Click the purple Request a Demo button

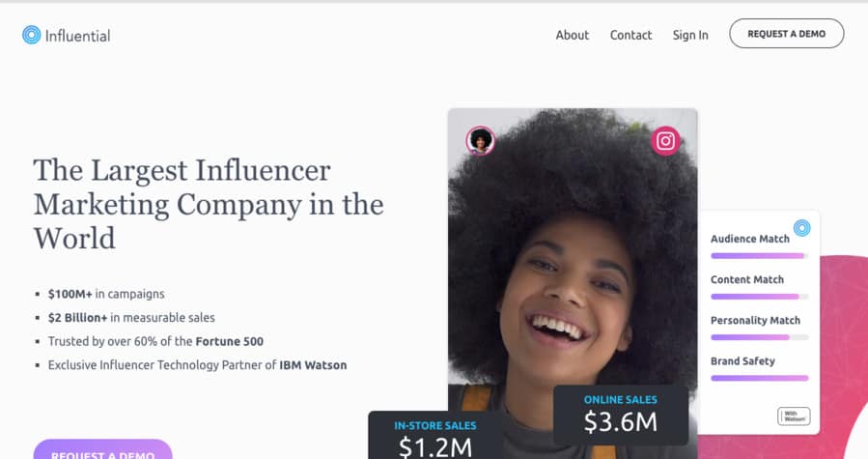coord(103,450)
